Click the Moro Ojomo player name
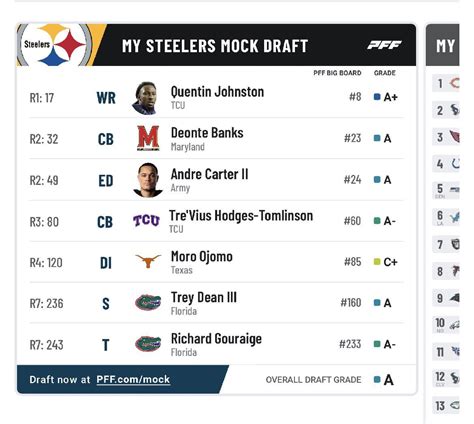Screen dimensions: 474x424 (x=202, y=257)
